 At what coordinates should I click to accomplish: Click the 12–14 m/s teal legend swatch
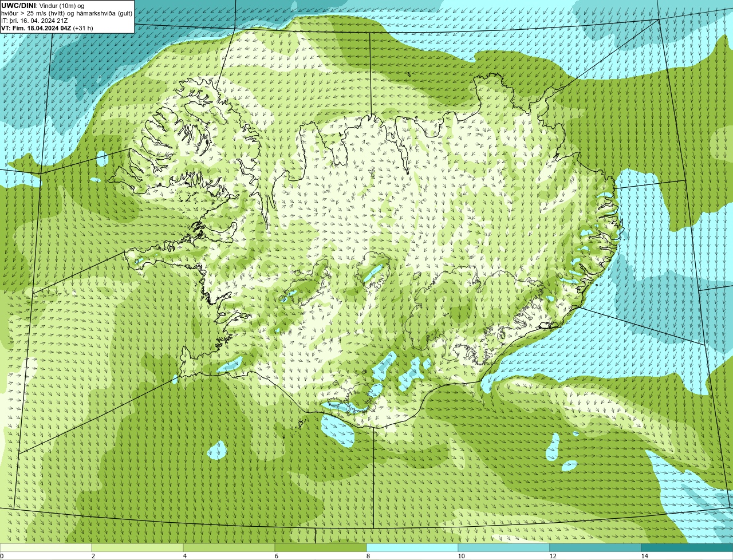tap(596, 547)
